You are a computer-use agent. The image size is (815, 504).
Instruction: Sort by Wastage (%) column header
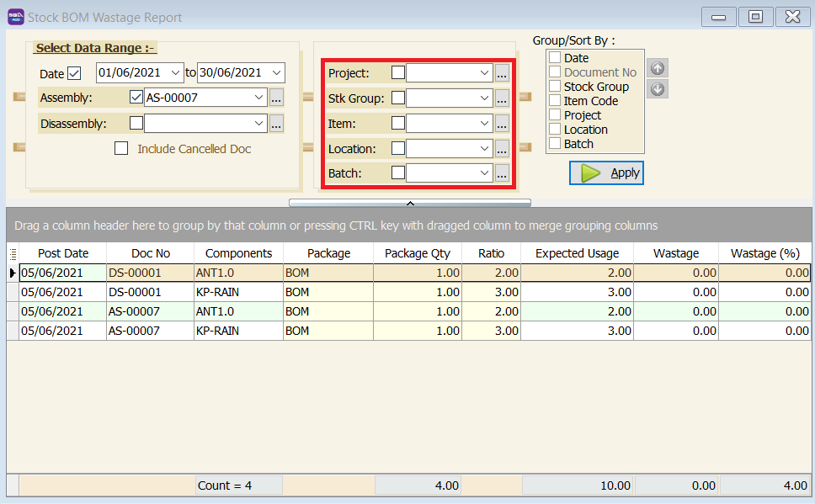click(x=764, y=253)
